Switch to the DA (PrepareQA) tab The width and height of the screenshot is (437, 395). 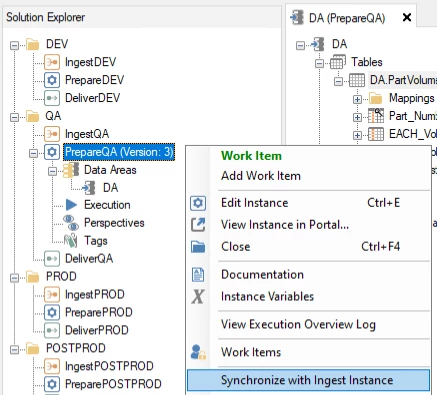pyautogui.click(x=347, y=18)
